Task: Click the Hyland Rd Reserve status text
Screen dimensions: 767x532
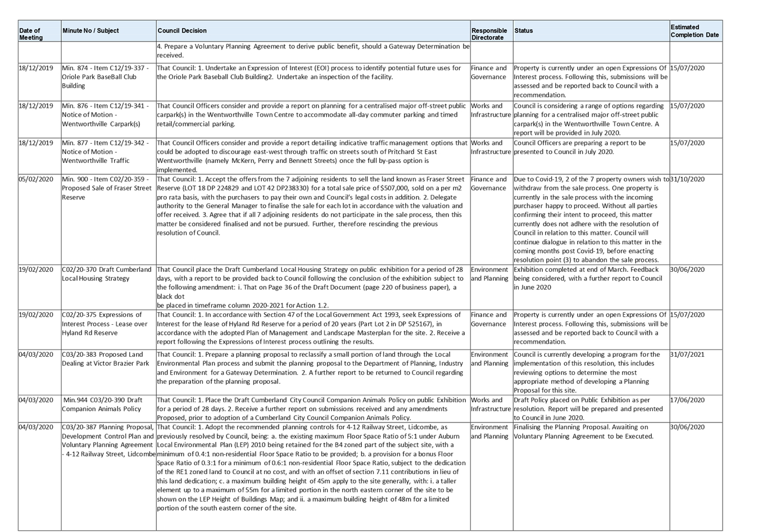Action: 591,329
